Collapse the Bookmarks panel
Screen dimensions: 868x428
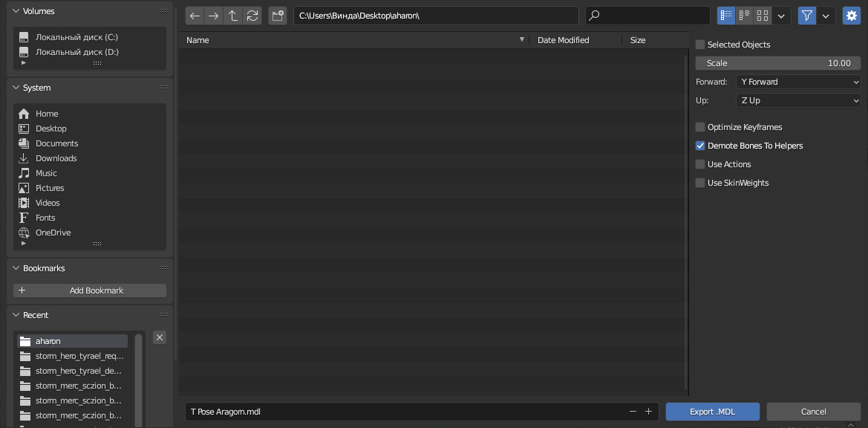pyautogui.click(x=16, y=268)
